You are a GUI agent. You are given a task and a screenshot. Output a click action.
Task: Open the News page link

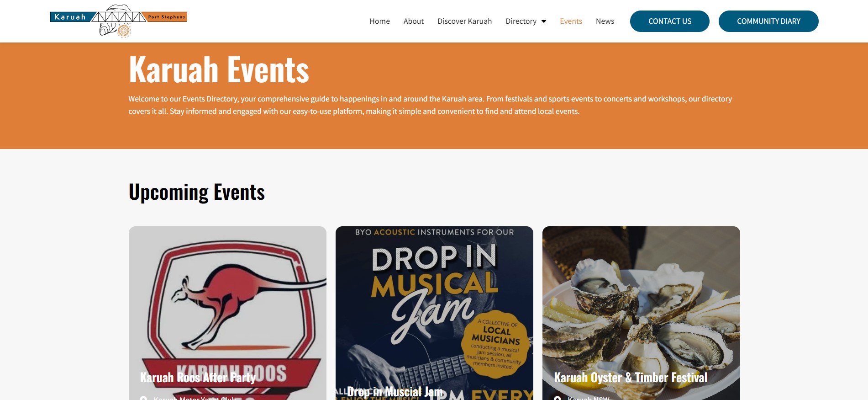(605, 21)
